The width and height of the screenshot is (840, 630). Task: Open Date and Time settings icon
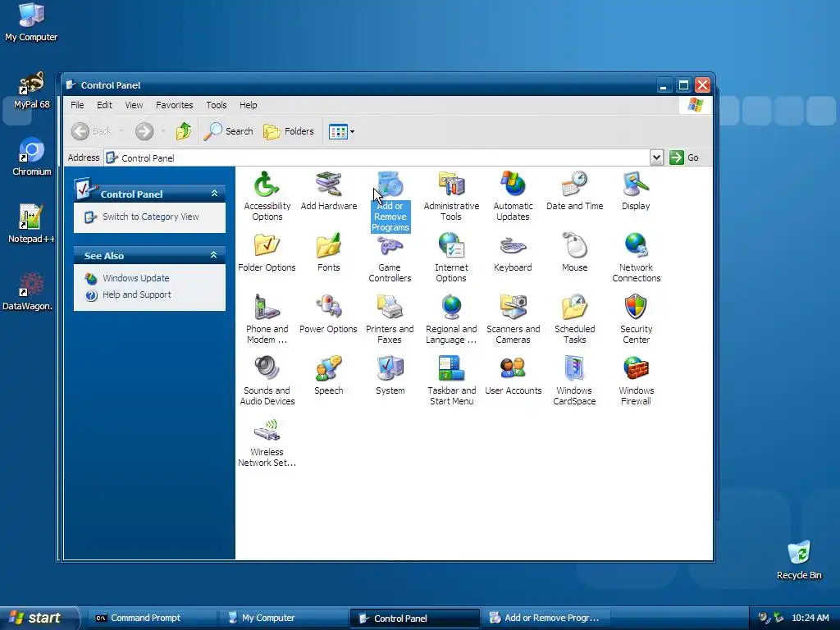574,190
